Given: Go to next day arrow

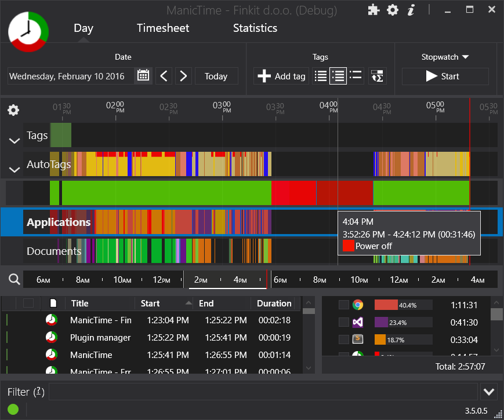Looking at the screenshot, I should tap(183, 76).
